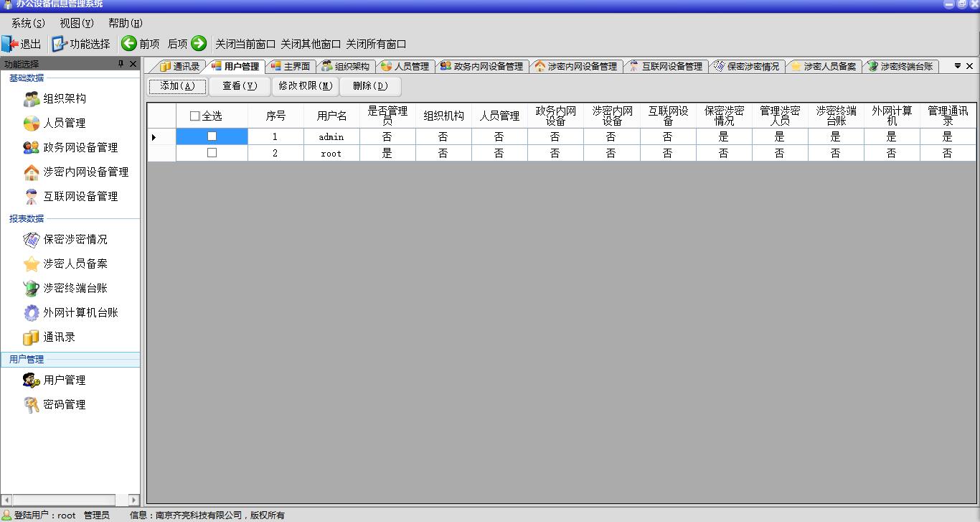980x522 pixels.
Task: Open 人员管理 pie chart icon in sidebar
Action: coord(32,123)
